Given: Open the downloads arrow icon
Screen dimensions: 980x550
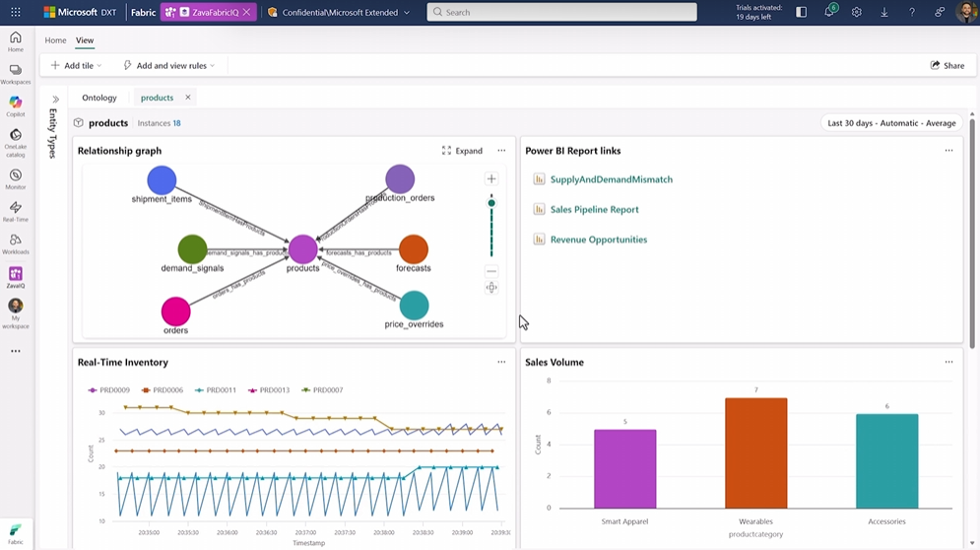Looking at the screenshot, I should pos(884,12).
